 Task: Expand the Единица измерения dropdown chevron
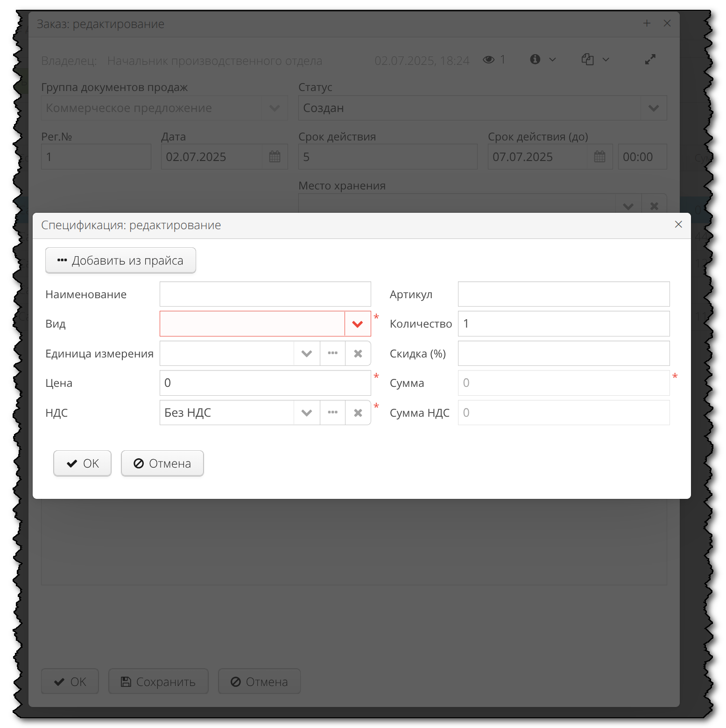[306, 353]
